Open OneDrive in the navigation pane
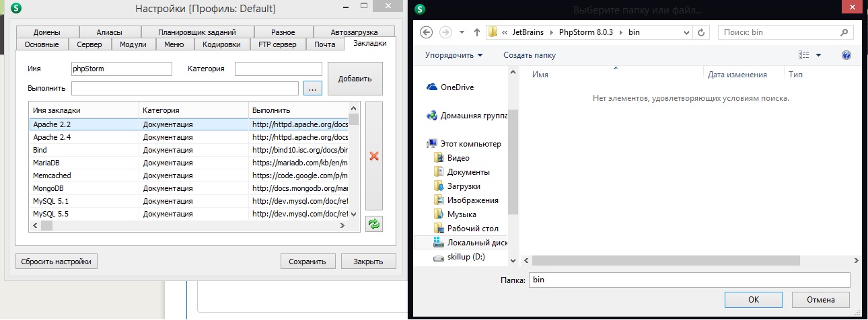This screenshot has width=868, height=320. [x=457, y=87]
